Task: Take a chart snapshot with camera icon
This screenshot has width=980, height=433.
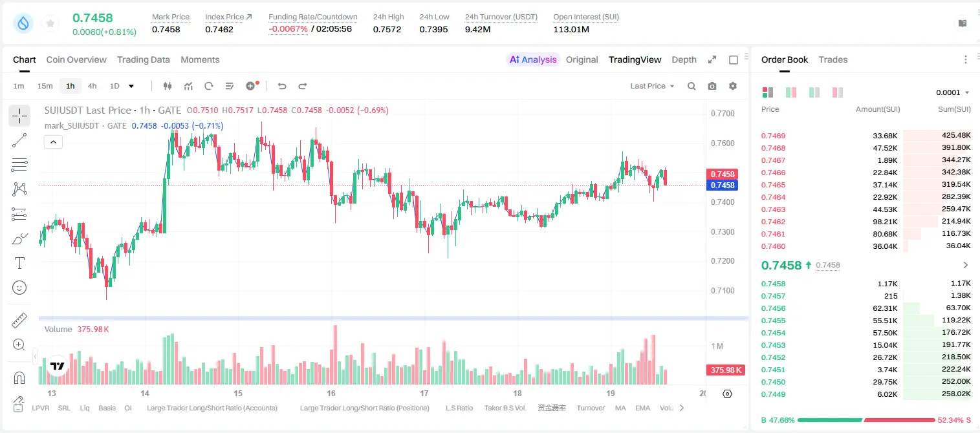Action: point(712,86)
